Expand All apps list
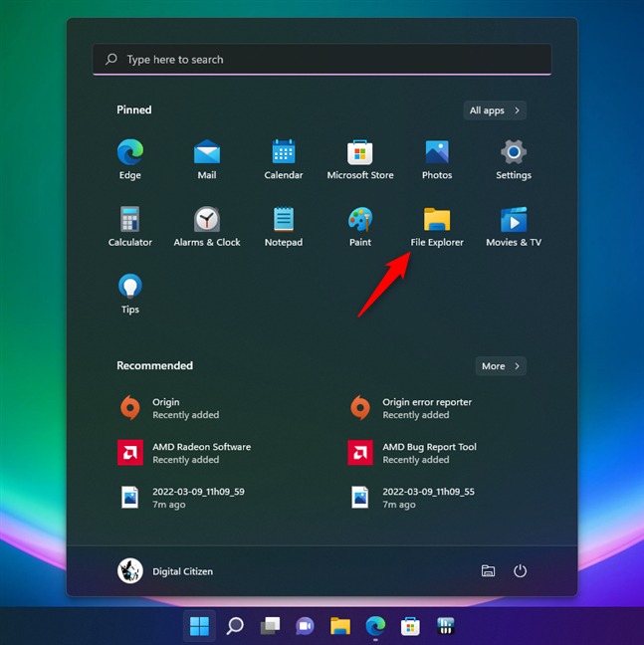 click(x=495, y=110)
